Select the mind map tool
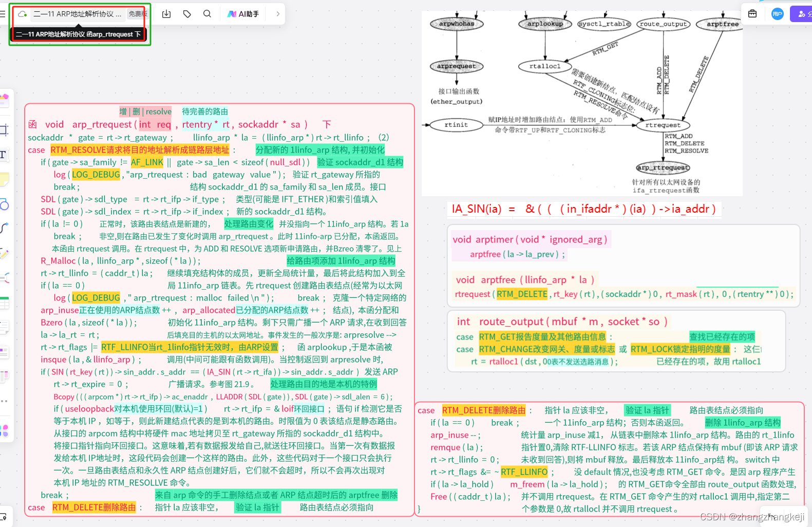The height and width of the screenshot is (527, 812). tap(4, 278)
